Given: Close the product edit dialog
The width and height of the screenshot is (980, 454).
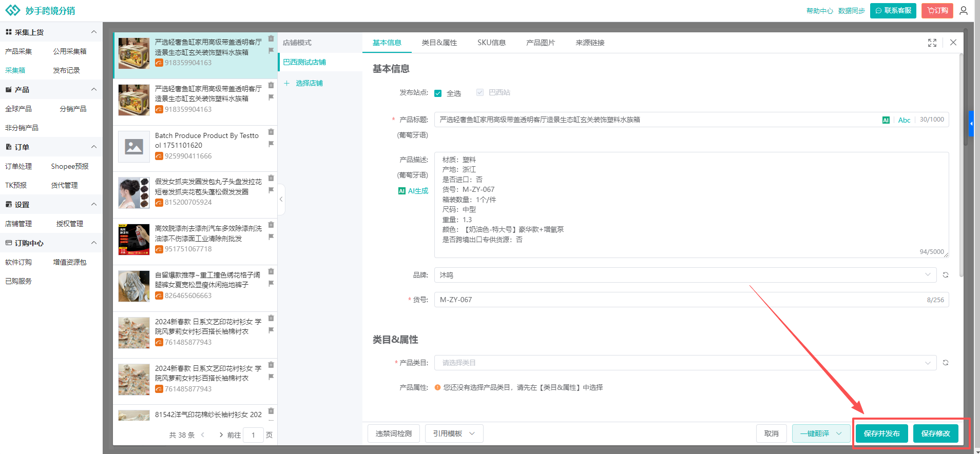Looking at the screenshot, I should (953, 43).
